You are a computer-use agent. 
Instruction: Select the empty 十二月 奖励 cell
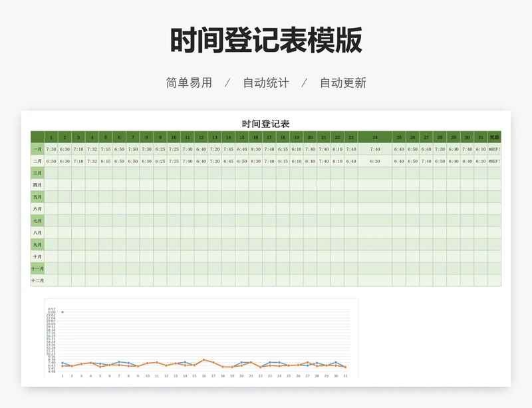point(494,281)
